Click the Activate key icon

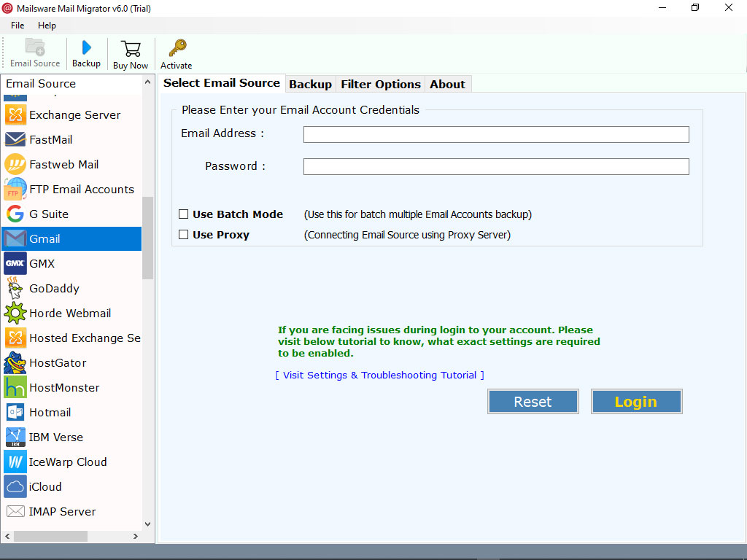(177, 48)
